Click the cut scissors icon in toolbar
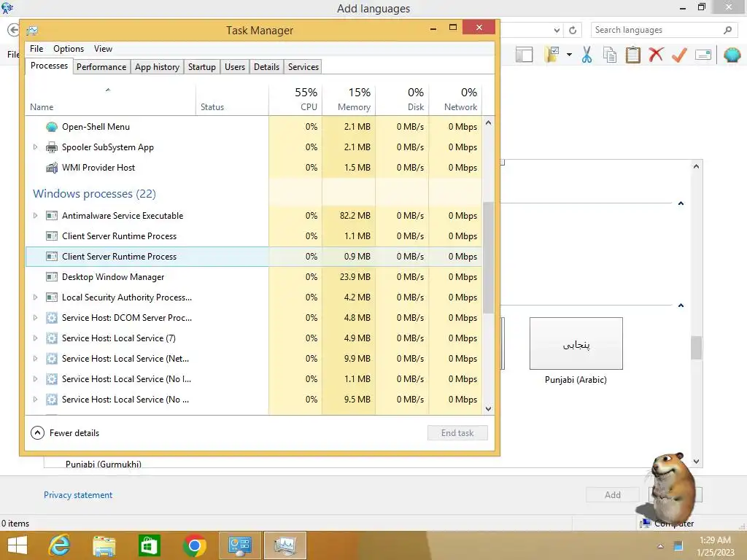 point(587,55)
